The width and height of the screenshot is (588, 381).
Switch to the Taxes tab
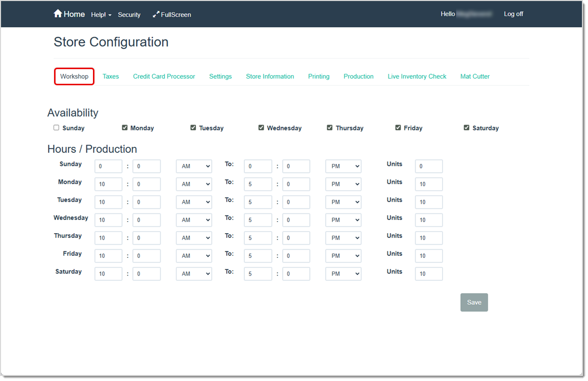(111, 76)
